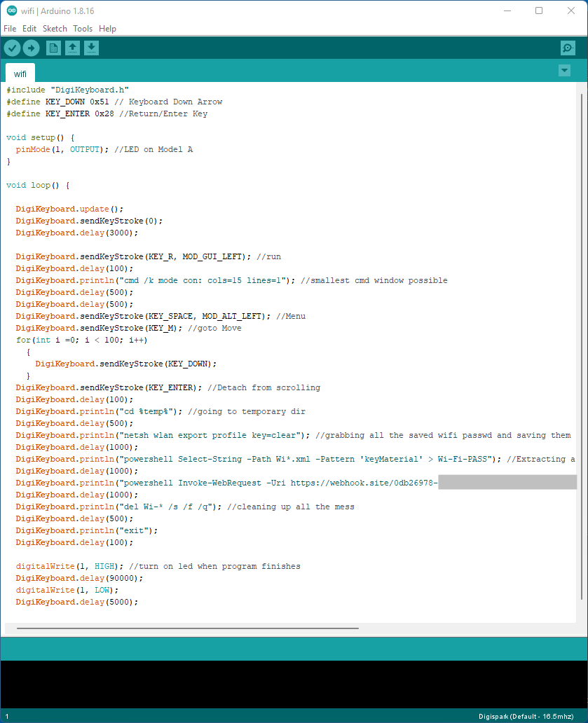The image size is (588, 723).
Task: Minimize the Arduino window
Action: [507, 11]
